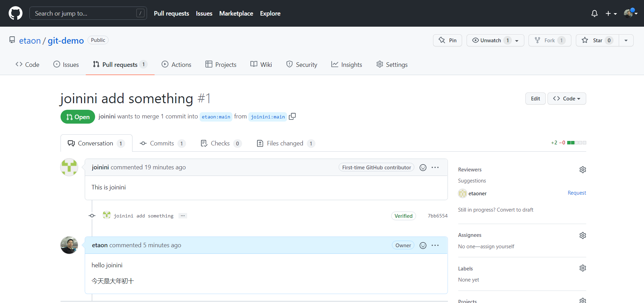Image resolution: width=644 pixels, height=303 pixels.
Task: Click assign yourself link
Action: click(497, 247)
